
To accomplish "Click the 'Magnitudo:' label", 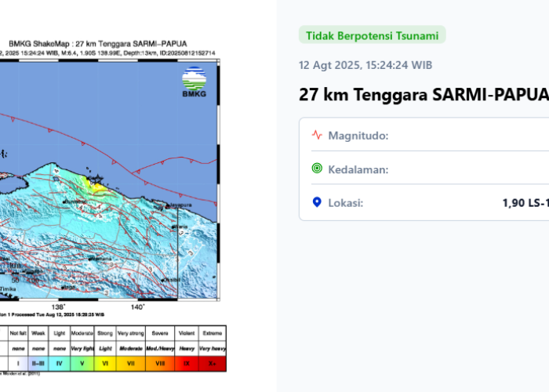I will coord(358,136).
